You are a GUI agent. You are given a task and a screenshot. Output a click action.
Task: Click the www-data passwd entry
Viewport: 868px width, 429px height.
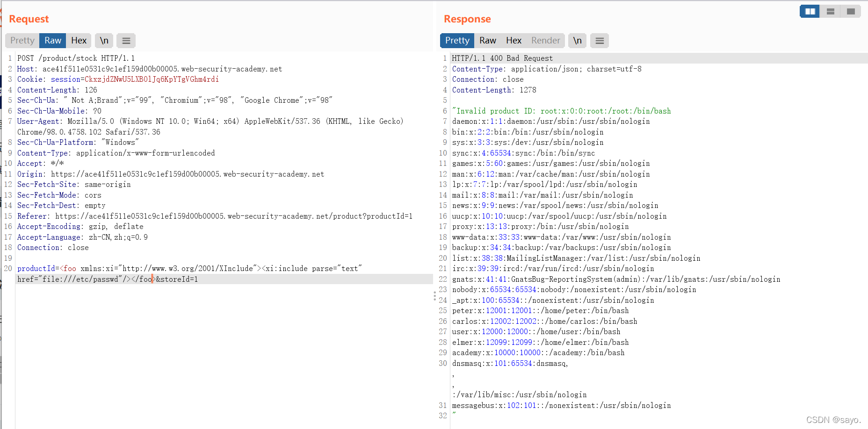(x=562, y=237)
